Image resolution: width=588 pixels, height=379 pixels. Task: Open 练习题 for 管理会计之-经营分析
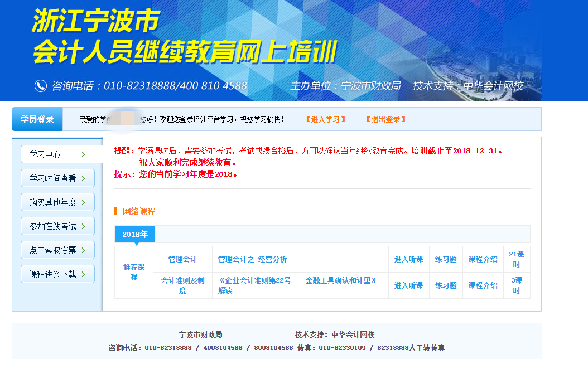[446, 259]
